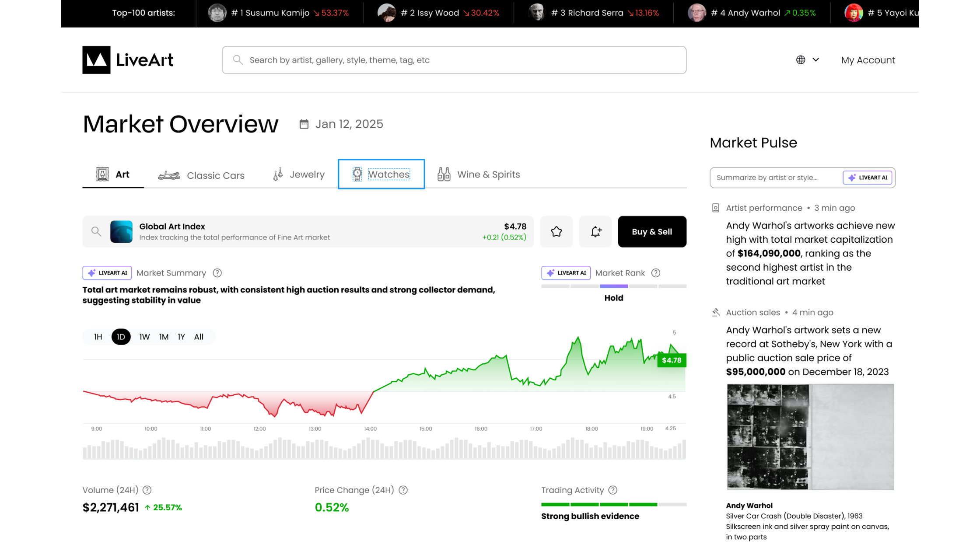Click Richard Serra avatar in ticker
Screen dimensions: 980x551
pos(537,13)
